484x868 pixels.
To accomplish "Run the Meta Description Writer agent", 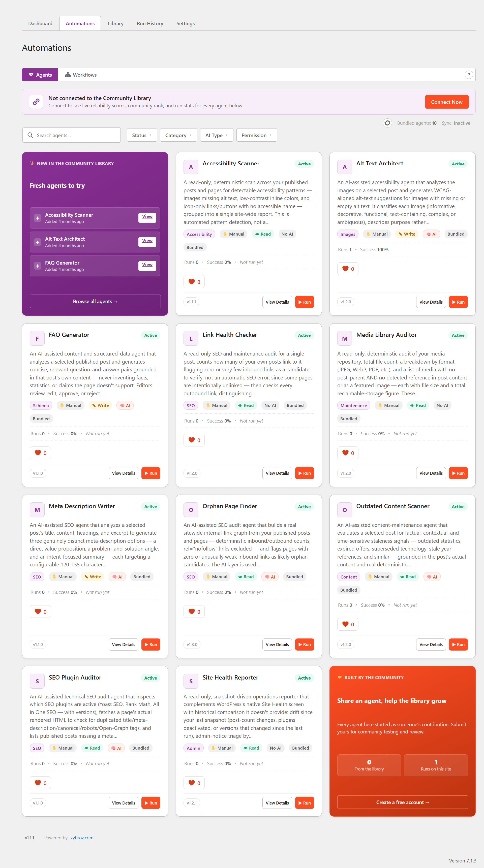I will click(151, 645).
